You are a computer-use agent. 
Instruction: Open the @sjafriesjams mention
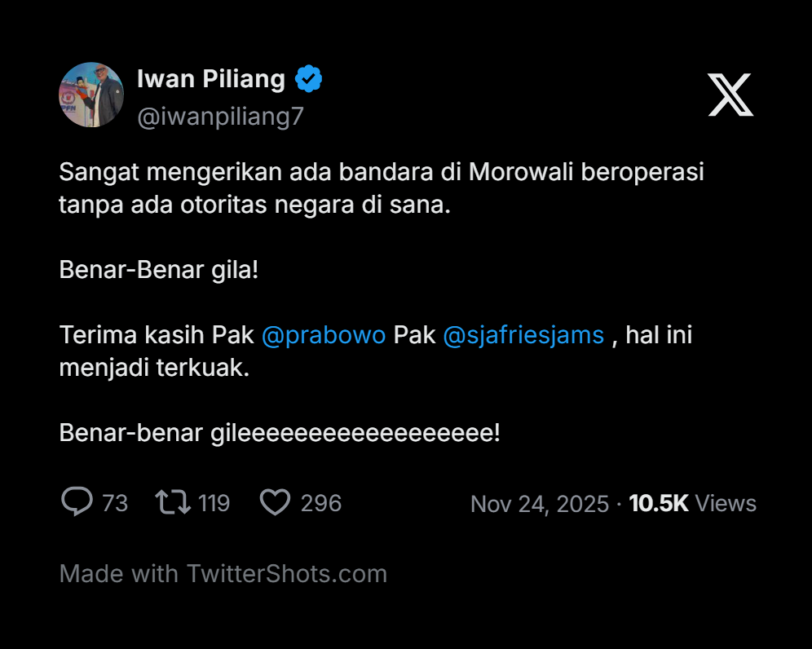[x=523, y=335]
